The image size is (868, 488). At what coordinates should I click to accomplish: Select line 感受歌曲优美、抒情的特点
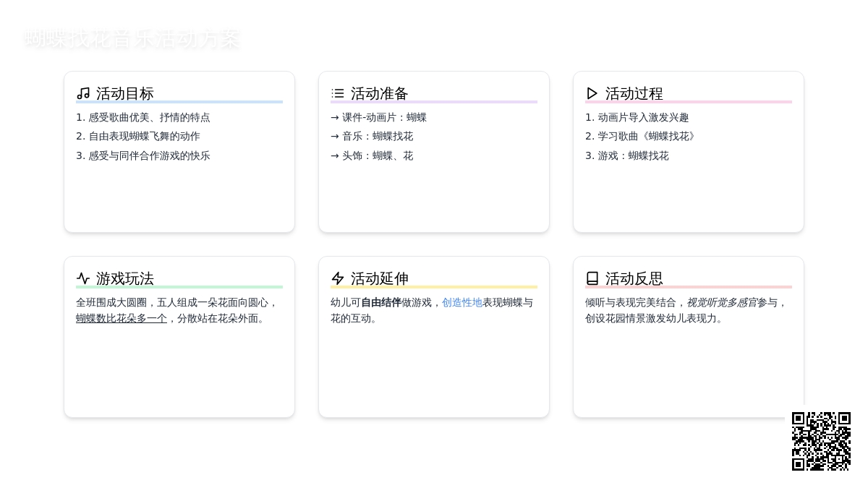click(x=143, y=117)
